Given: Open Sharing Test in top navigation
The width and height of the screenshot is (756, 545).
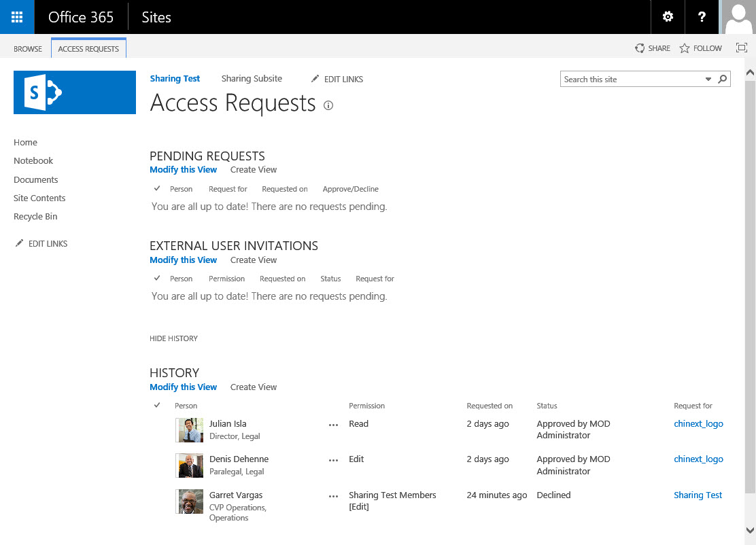Looking at the screenshot, I should pyautogui.click(x=175, y=79).
